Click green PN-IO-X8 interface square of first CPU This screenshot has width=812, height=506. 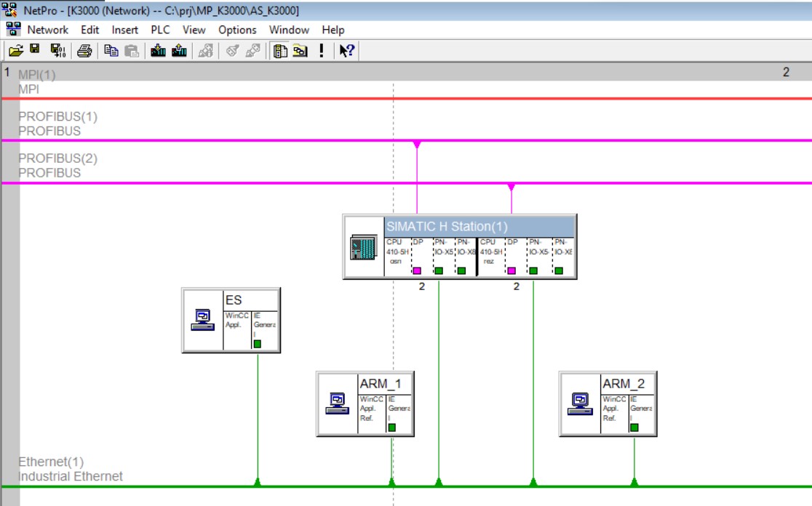[x=461, y=270]
